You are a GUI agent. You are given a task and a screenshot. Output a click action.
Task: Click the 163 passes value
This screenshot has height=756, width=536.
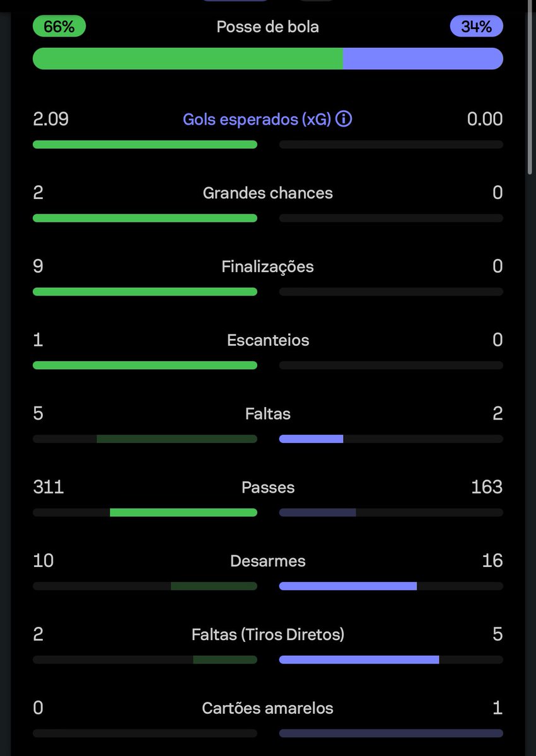tap(486, 487)
